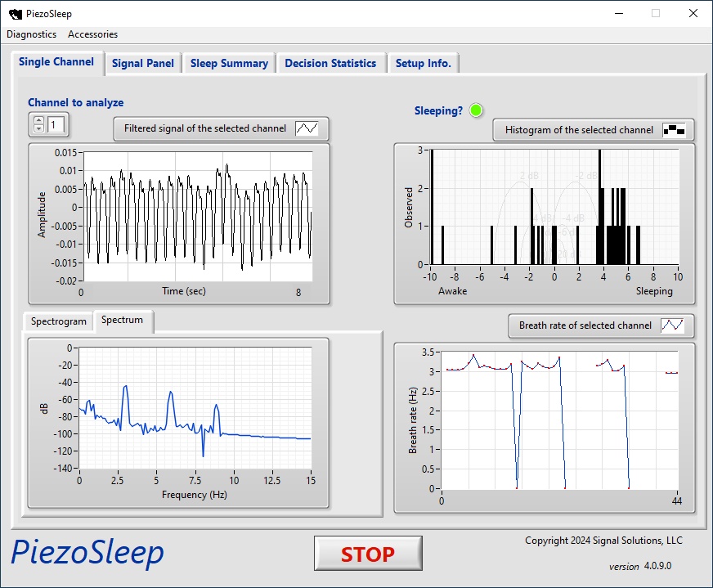Click the breath rate plot legend icon

[672, 325]
